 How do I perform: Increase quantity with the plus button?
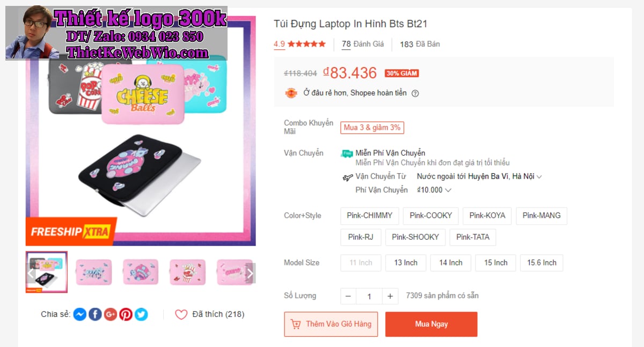coord(390,296)
